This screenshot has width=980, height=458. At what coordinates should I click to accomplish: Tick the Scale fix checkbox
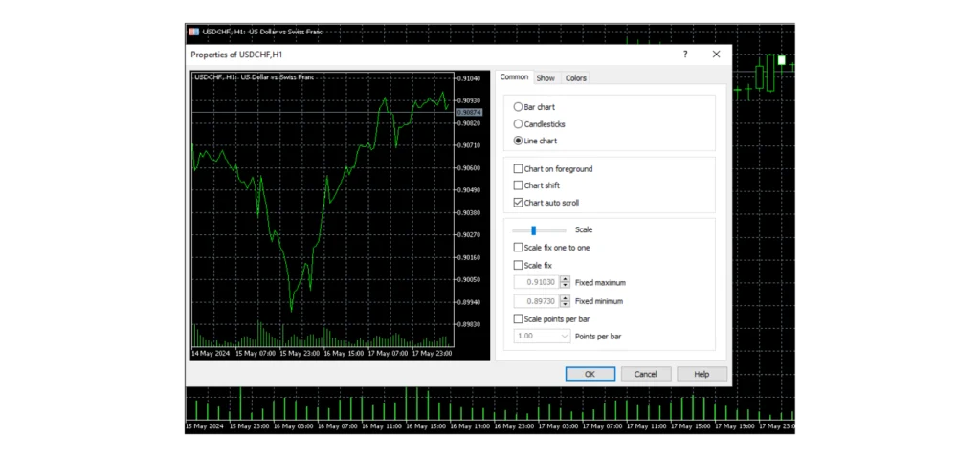(519, 265)
